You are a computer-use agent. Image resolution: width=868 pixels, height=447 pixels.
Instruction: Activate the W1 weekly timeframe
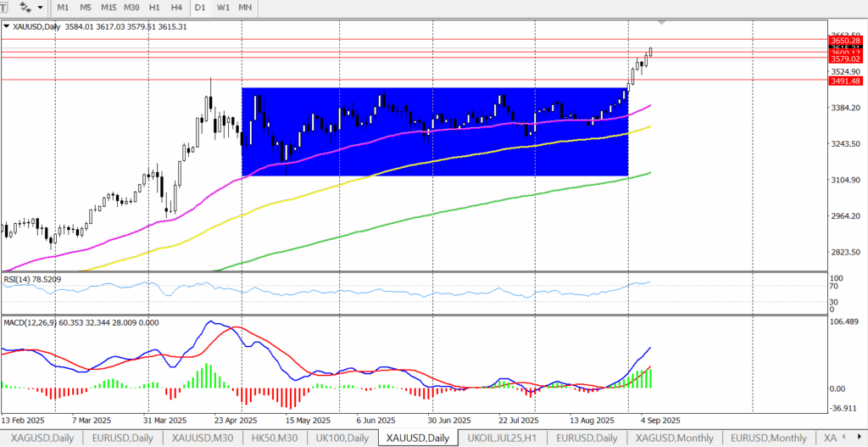223,8
